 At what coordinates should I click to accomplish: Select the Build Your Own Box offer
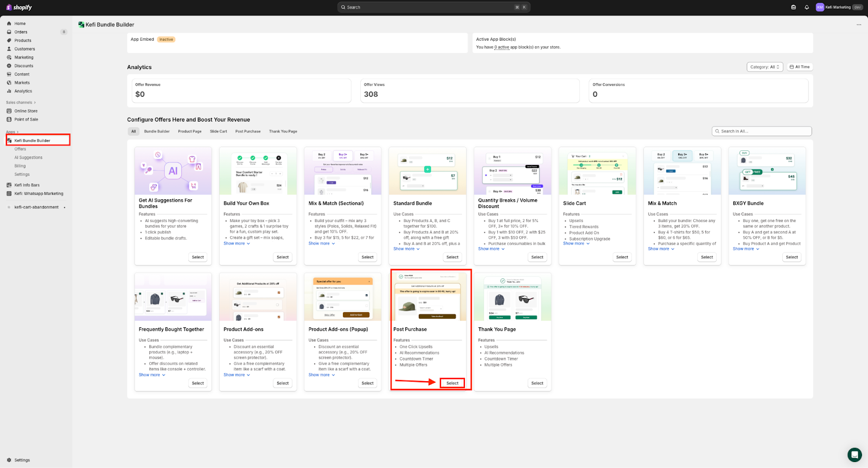pyautogui.click(x=283, y=257)
